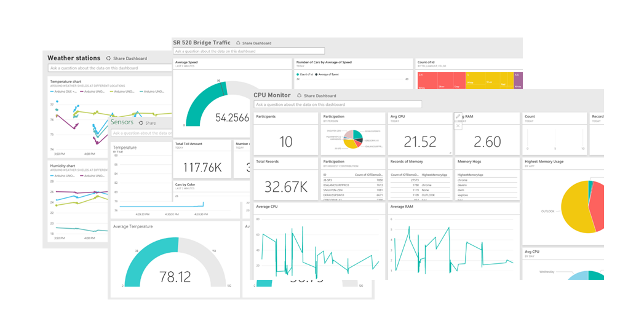Open the Total Records tile showing 32.67K
This screenshot has height=329, width=644.
pos(286,179)
